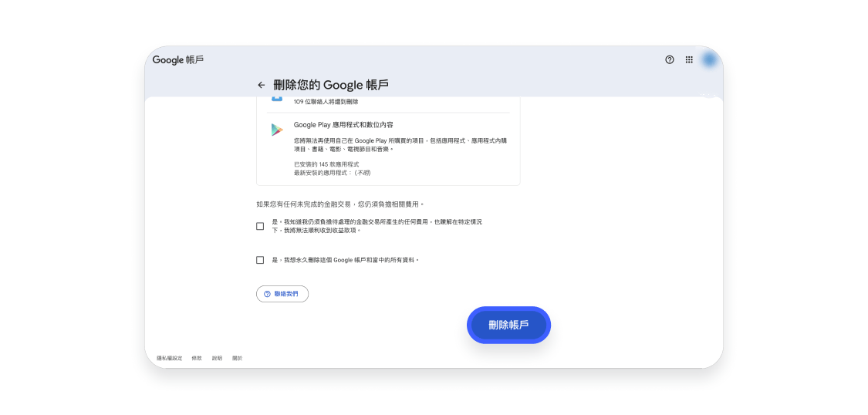The image size is (868, 415).
Task: Check the pending financial transactions acknowledgment box
Action: (x=260, y=226)
